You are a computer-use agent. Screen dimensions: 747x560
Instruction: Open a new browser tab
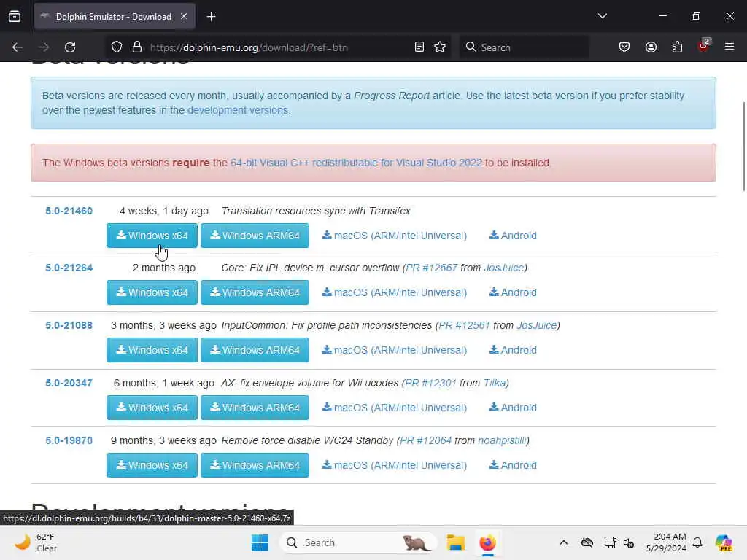tap(211, 17)
